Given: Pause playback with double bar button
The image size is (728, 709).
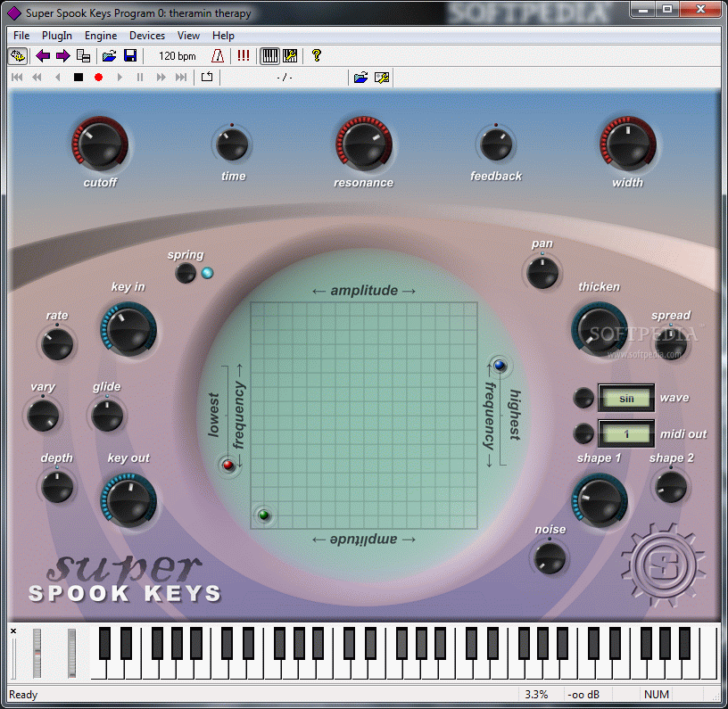Looking at the screenshot, I should pos(140,78).
